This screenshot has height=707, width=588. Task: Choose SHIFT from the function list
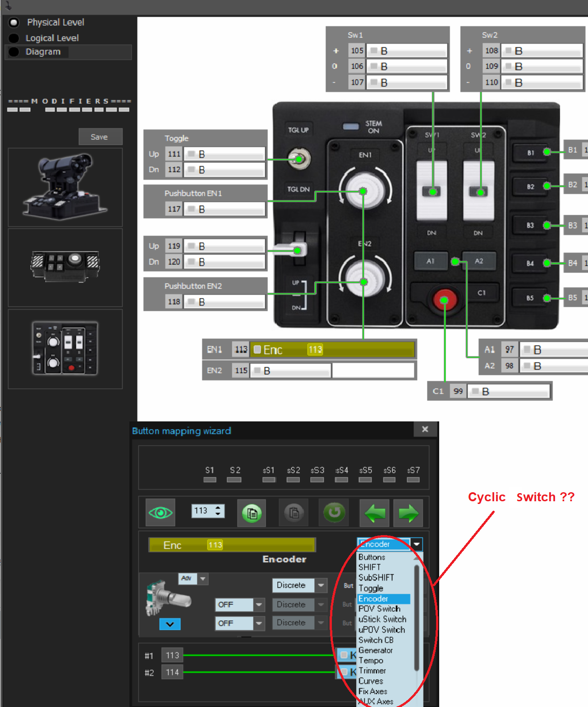tap(369, 567)
